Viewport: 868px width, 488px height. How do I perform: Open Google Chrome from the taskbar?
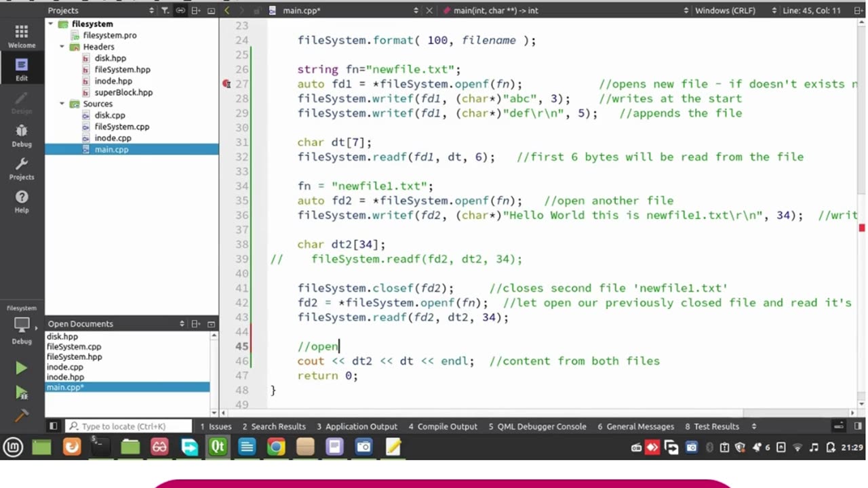275,447
